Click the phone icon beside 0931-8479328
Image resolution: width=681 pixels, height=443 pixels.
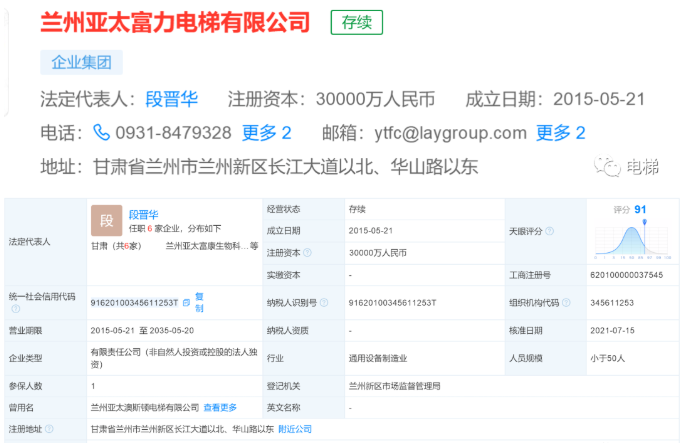[102, 132]
